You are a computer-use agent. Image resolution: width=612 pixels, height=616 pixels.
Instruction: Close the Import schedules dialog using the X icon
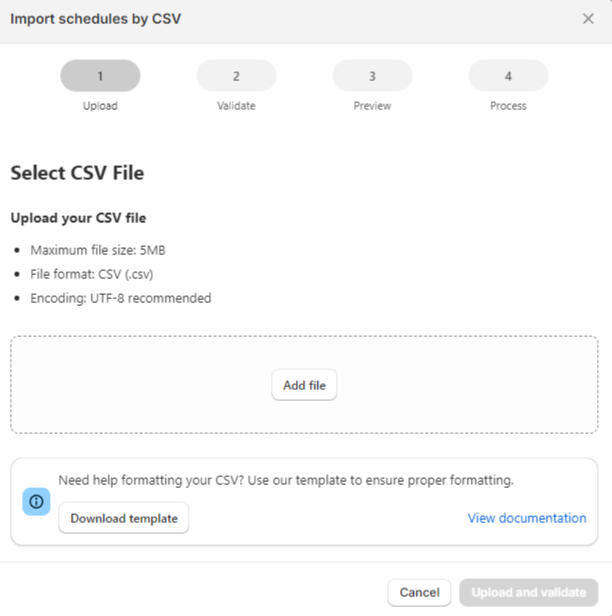(x=588, y=19)
